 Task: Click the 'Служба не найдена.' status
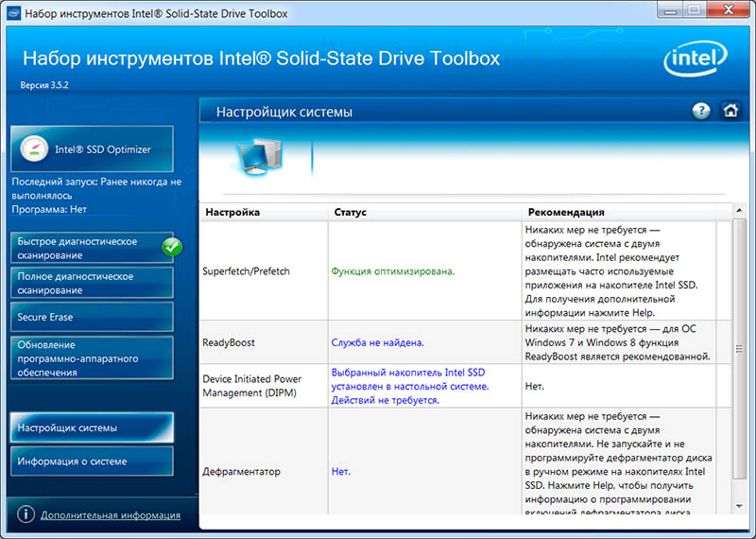tap(377, 342)
